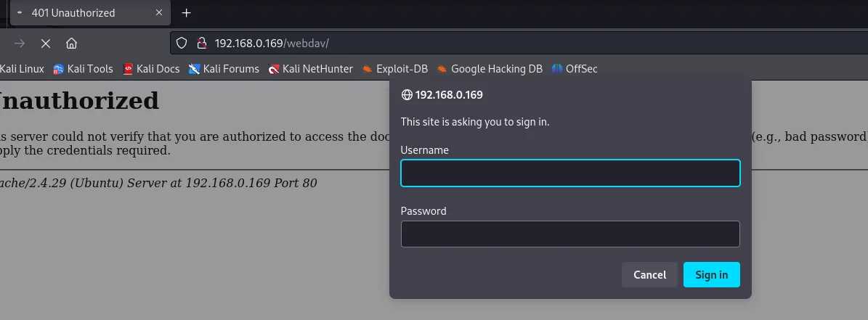The image size is (868, 320).
Task: Open the Kali Docs bookmark
Action: 151,69
